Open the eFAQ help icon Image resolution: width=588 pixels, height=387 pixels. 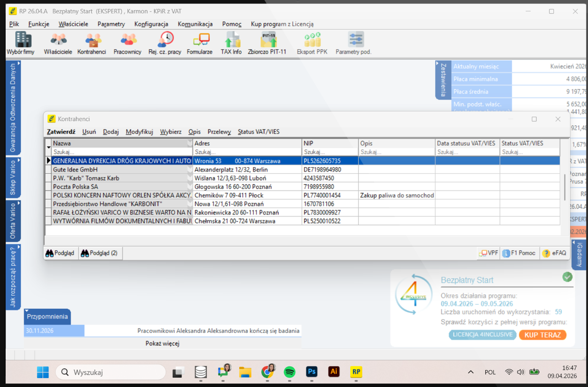(555, 253)
